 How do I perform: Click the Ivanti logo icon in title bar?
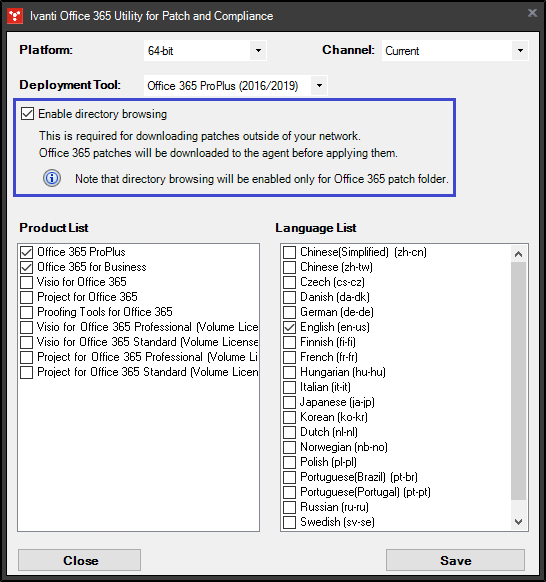(15, 16)
